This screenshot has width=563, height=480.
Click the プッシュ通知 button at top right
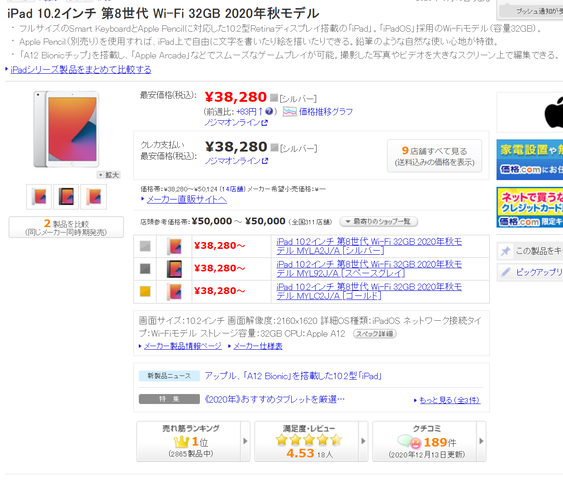click(531, 10)
